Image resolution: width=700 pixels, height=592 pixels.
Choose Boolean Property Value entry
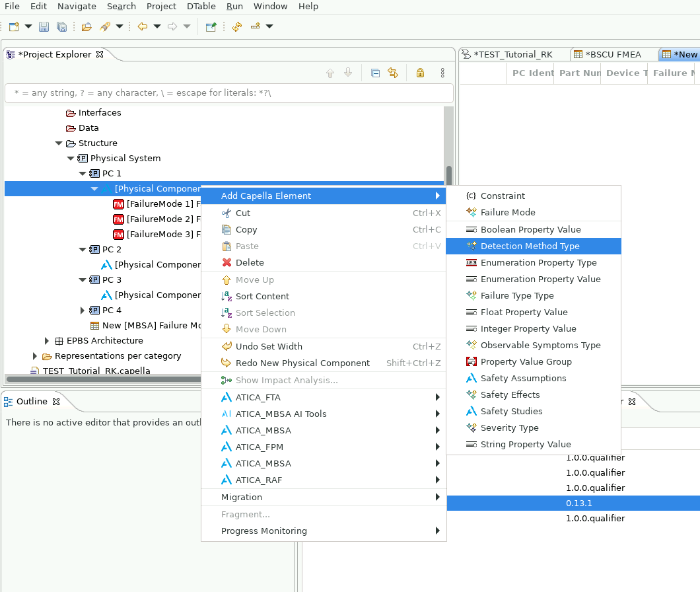coord(534,230)
